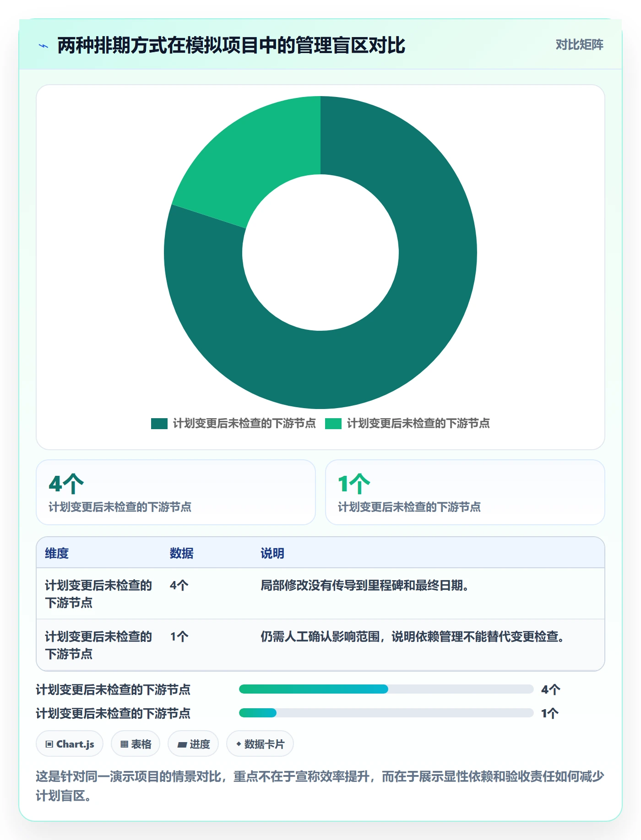Select the 进度 chip
This screenshot has height=840, width=641.
[x=193, y=743]
